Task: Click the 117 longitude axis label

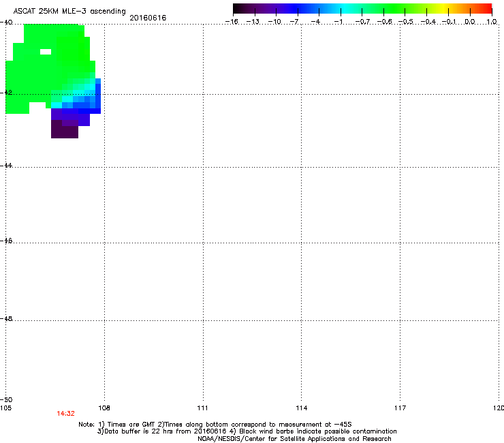Action: click(400, 408)
